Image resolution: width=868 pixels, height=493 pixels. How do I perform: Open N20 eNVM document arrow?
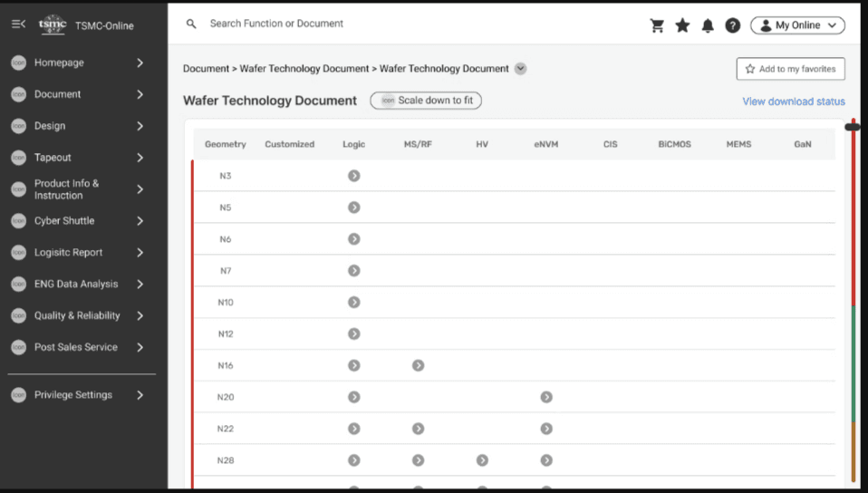point(546,397)
